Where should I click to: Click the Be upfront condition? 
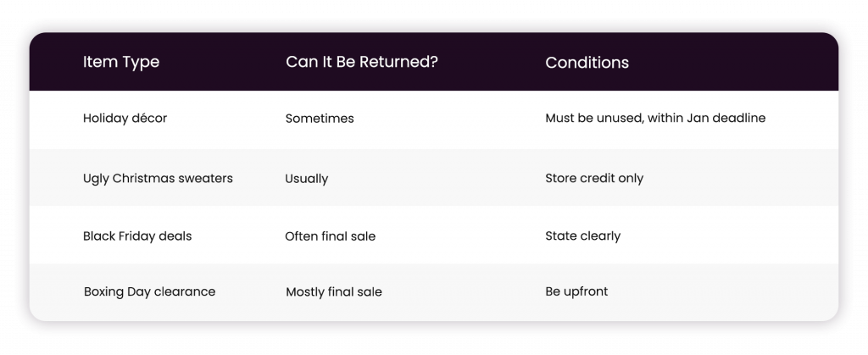[x=576, y=291]
